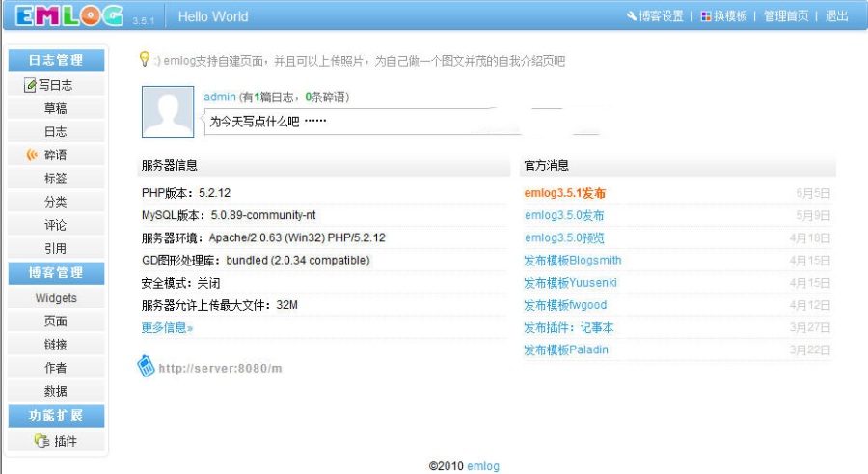Click the 为今天写点什么吧 input box
This screenshot has width=868, height=474.
point(404,122)
